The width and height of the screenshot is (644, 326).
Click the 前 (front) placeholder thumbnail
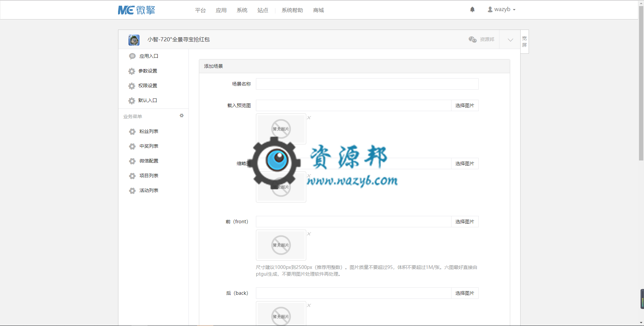[281, 245]
